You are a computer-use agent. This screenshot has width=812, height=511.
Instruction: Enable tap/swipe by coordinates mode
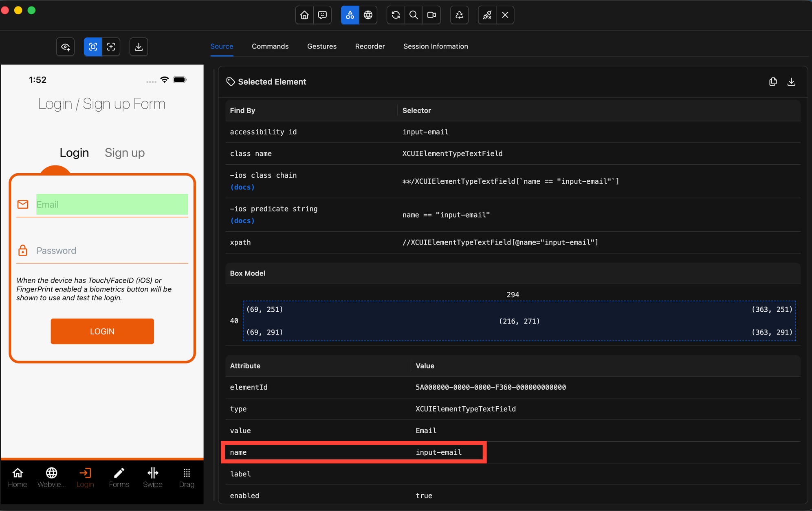[x=111, y=47]
